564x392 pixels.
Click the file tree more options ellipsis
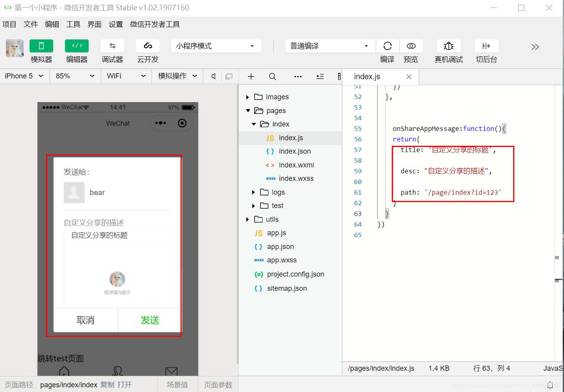pos(298,76)
